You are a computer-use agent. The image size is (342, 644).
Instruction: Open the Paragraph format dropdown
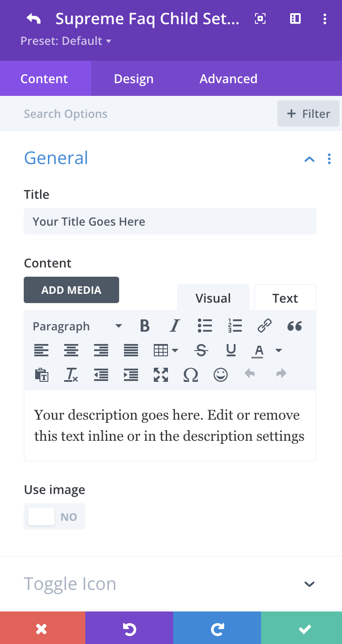(x=77, y=326)
